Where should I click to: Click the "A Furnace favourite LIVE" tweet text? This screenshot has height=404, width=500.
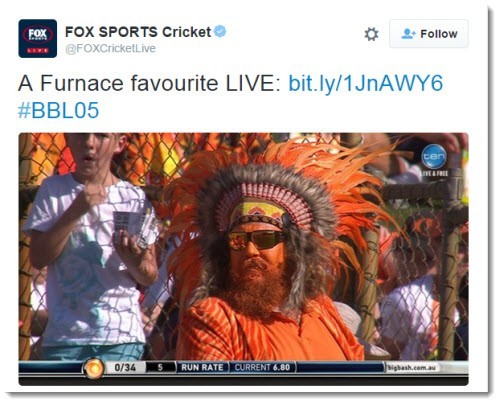tap(150, 83)
